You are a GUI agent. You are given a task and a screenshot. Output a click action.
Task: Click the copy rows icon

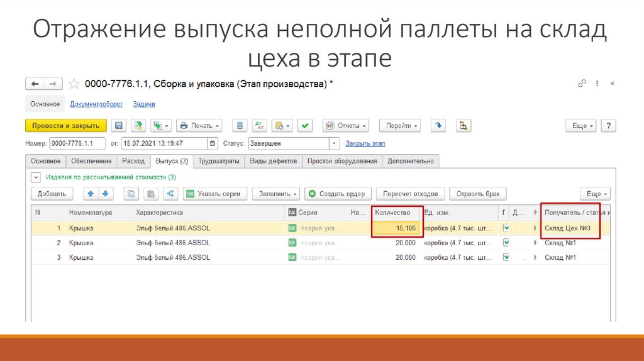coord(131,194)
